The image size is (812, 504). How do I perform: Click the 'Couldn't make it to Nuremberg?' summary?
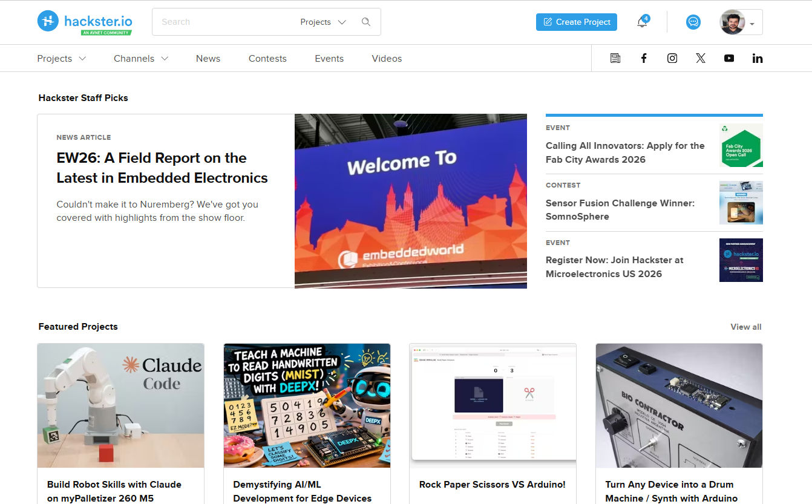coord(157,211)
